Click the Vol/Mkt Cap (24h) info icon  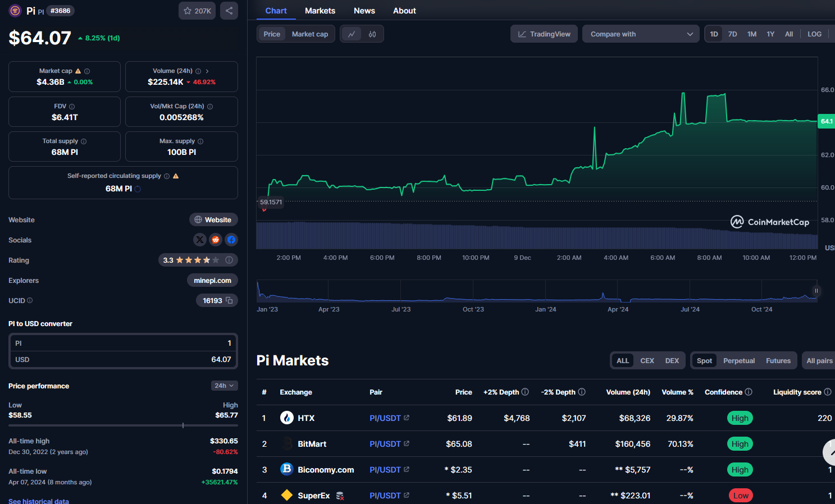click(x=210, y=107)
